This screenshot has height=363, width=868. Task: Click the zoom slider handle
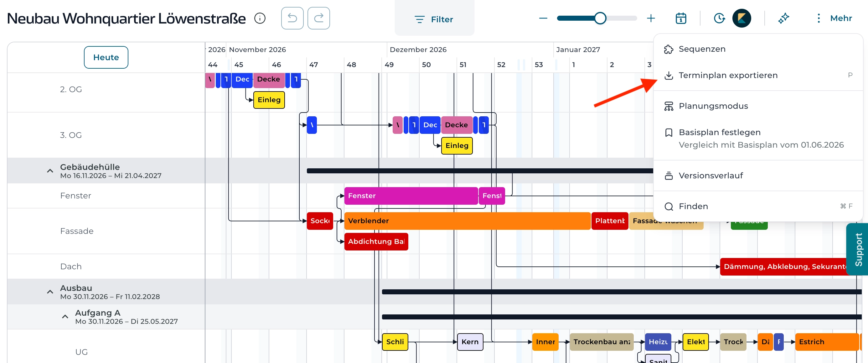pos(600,18)
